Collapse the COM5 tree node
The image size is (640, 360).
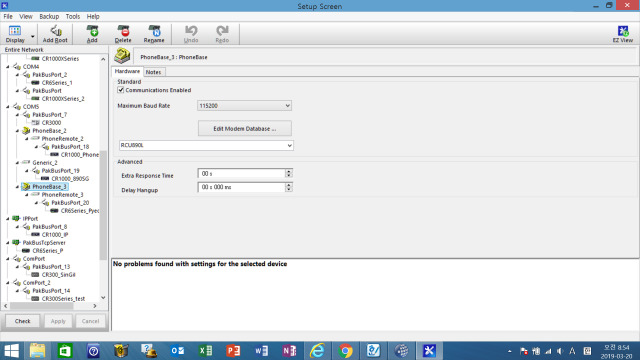point(8,107)
